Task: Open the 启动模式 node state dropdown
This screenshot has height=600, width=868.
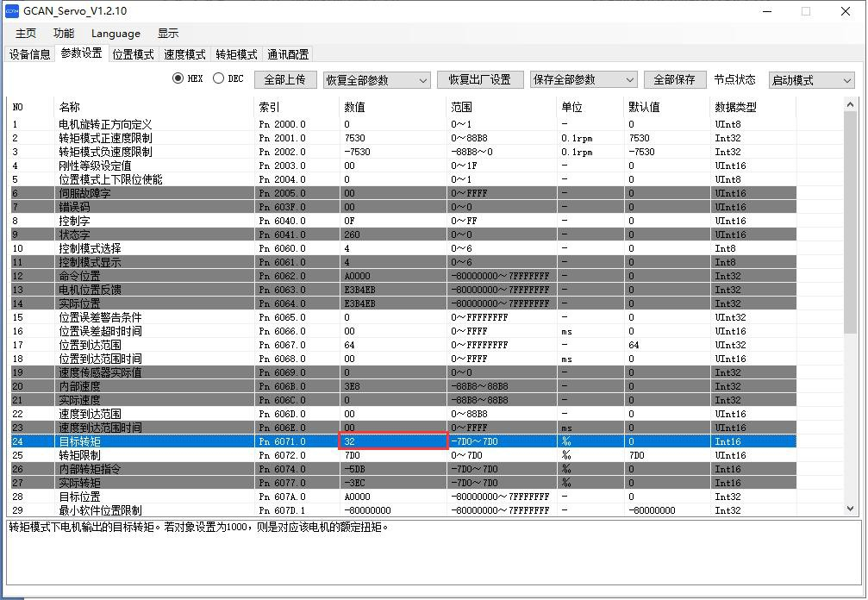Action: [x=810, y=80]
